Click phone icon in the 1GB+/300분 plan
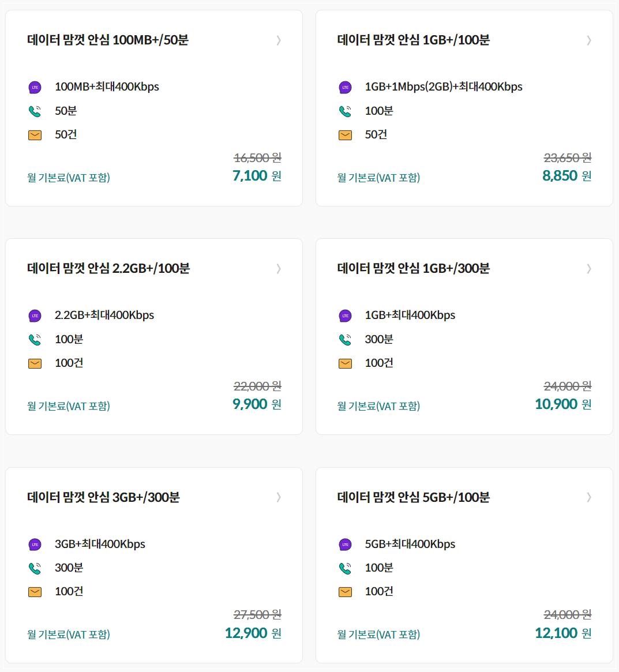 click(x=345, y=339)
